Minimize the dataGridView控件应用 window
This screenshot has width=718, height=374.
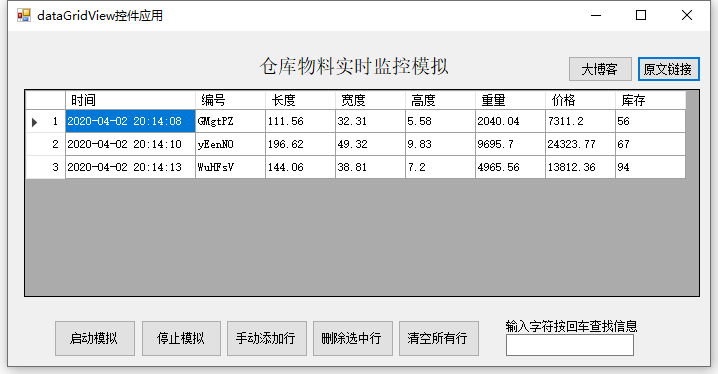point(596,16)
